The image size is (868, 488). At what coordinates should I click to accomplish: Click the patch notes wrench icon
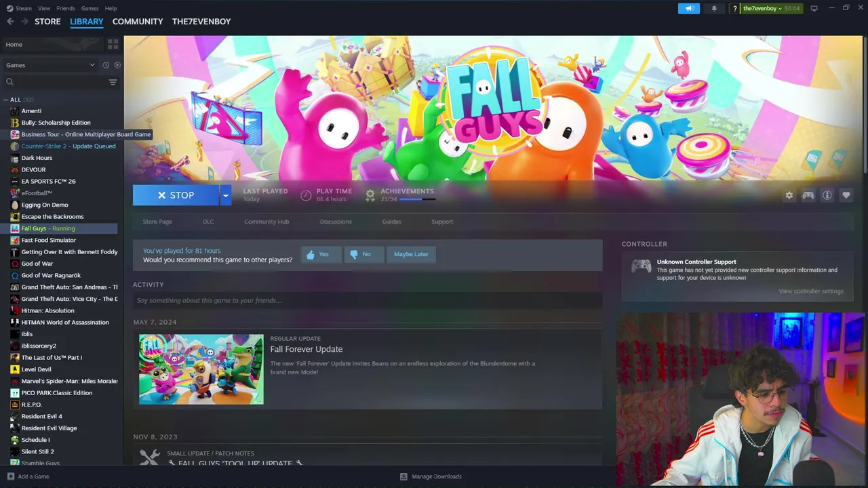coord(150,457)
